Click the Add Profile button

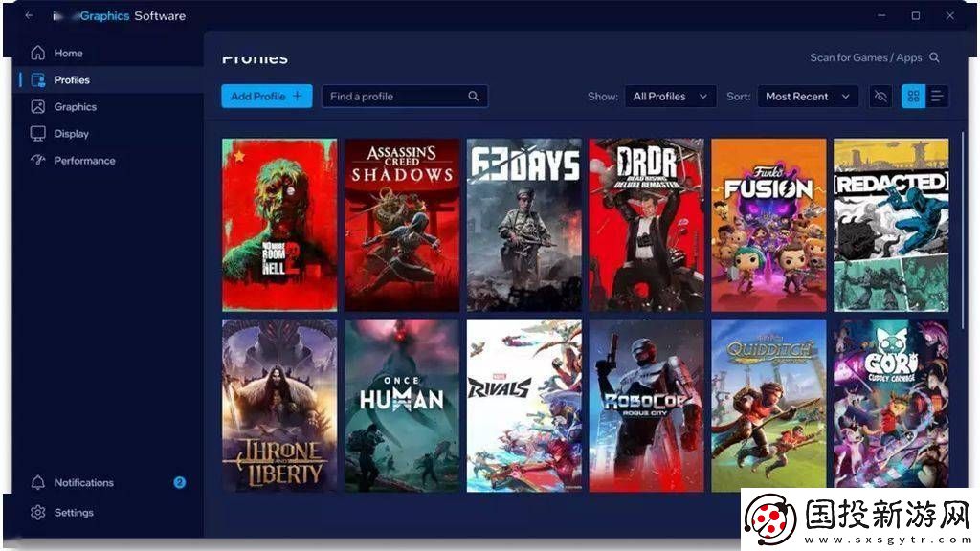coord(267,97)
